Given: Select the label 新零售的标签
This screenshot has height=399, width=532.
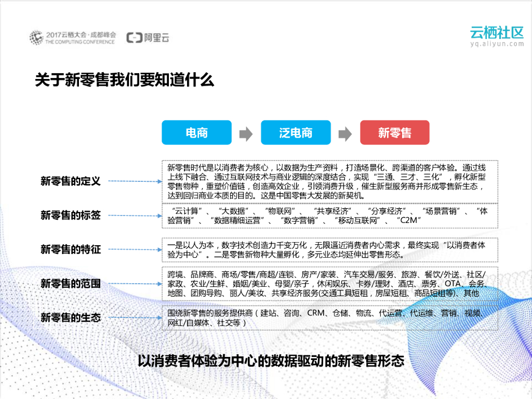Looking at the screenshot, I should tap(71, 215).
